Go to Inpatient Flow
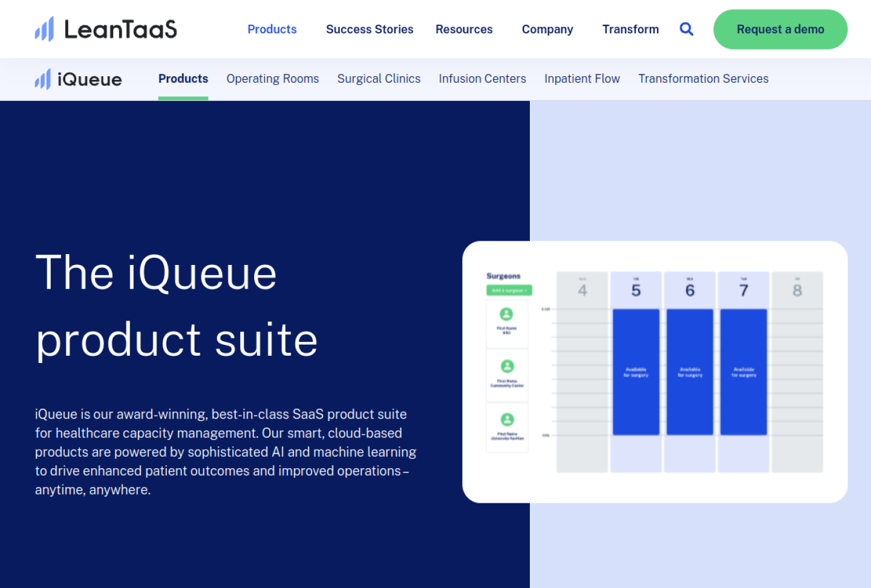Viewport: 871px width, 588px height. coord(582,79)
